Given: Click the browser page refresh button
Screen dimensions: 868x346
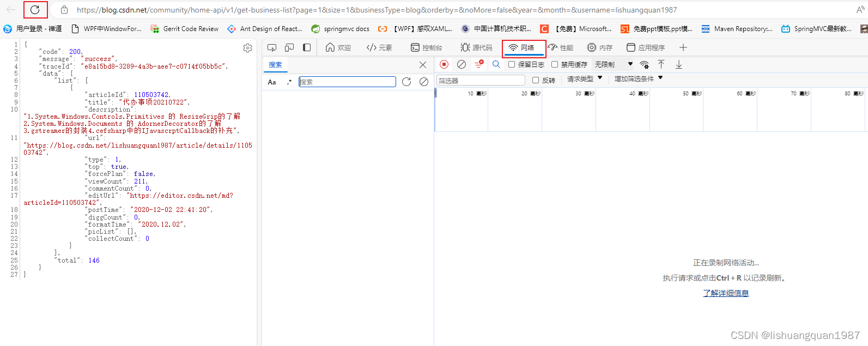Looking at the screenshot, I should coord(35,10).
